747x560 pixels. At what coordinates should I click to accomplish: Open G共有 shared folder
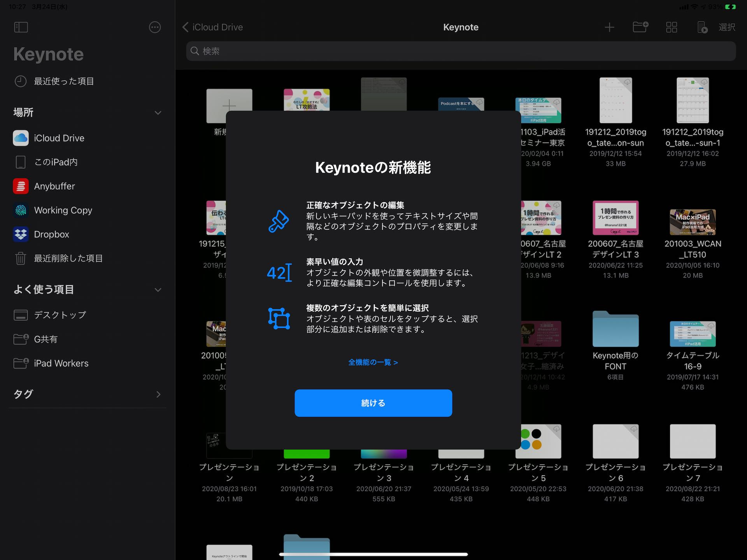(88, 339)
